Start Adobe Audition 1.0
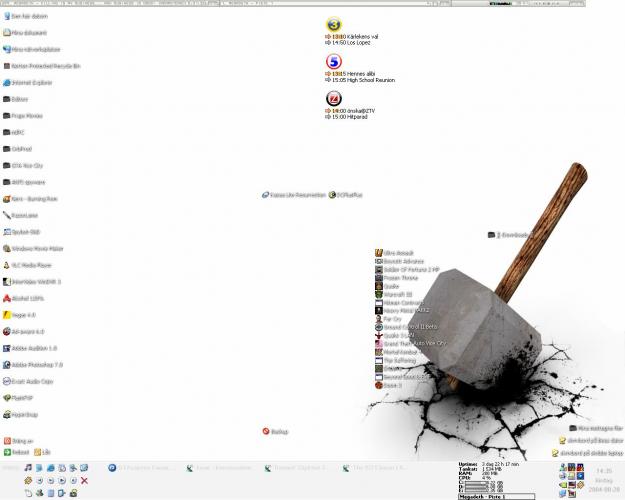This screenshot has height=500, width=625. point(32,348)
